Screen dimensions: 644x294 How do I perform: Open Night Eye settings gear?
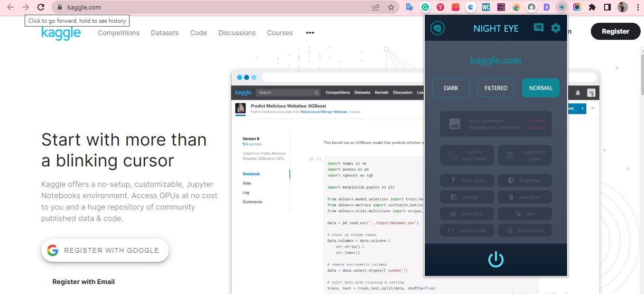point(555,28)
